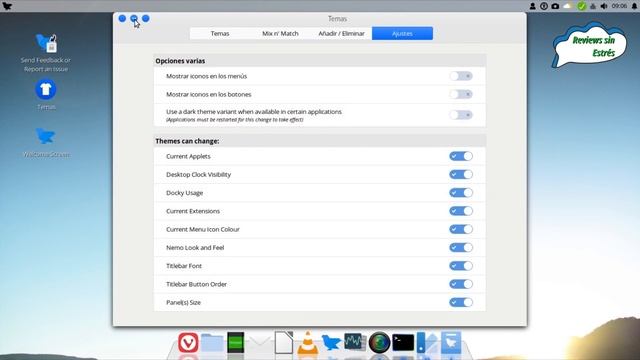This screenshot has width=640, height=360.
Task: Click the Temas window title text
Action: [337, 19]
